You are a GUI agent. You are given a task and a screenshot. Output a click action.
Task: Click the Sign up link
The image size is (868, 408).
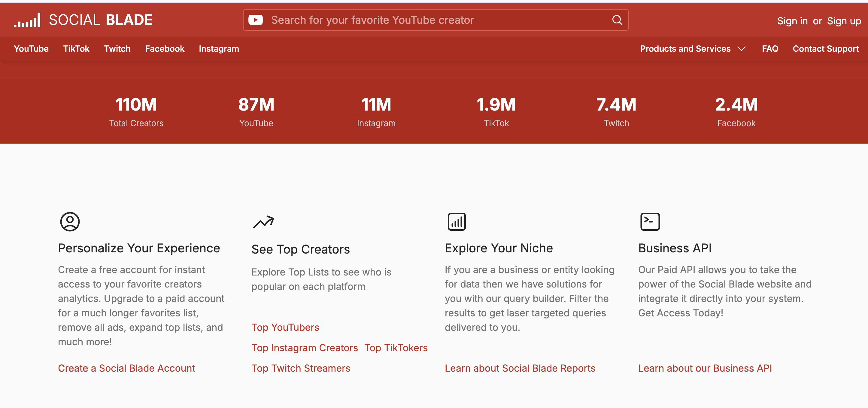tap(844, 21)
